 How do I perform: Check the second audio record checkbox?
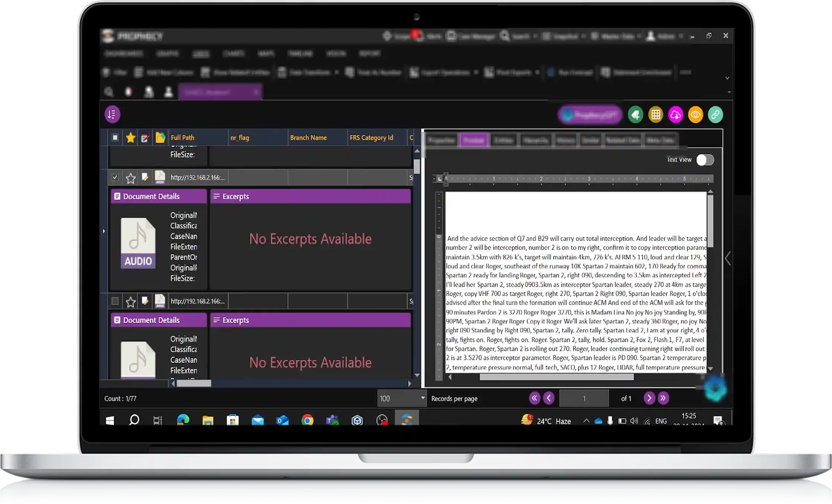tap(115, 301)
